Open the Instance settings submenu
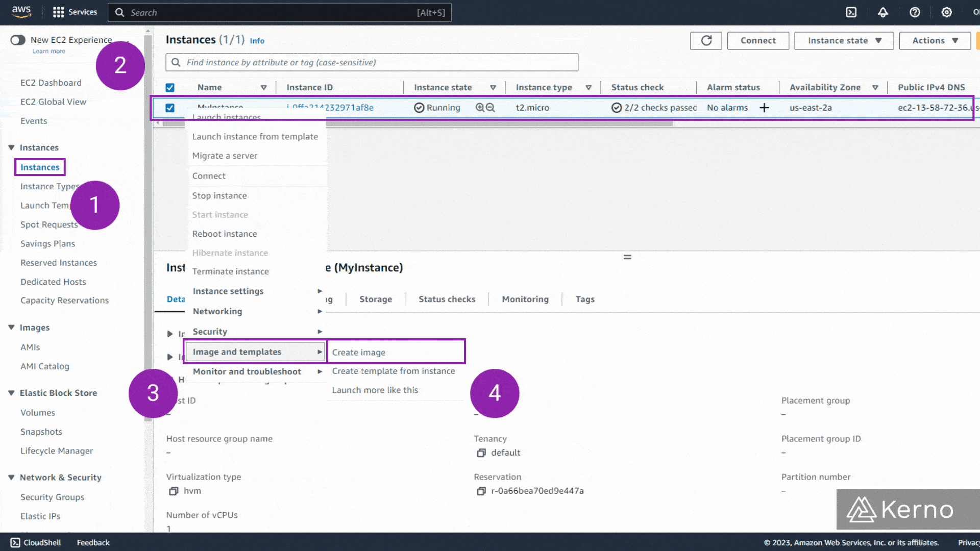Image resolution: width=980 pixels, height=551 pixels. (256, 291)
